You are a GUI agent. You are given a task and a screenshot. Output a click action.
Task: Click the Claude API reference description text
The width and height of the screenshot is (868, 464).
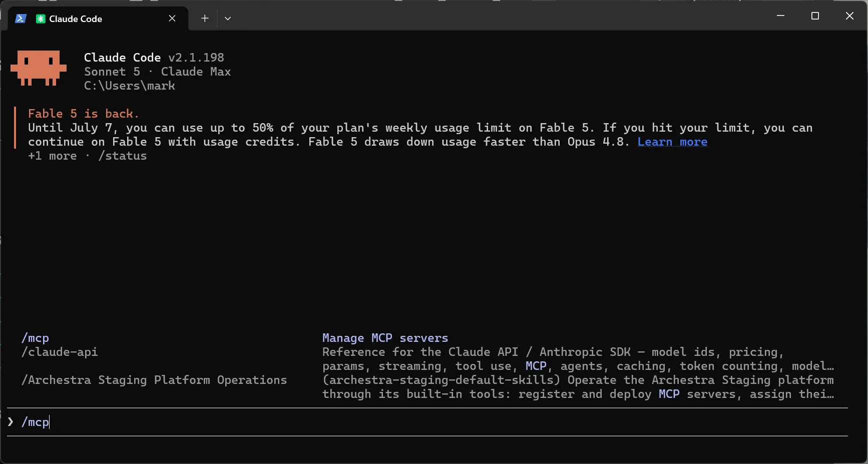[x=578, y=359]
